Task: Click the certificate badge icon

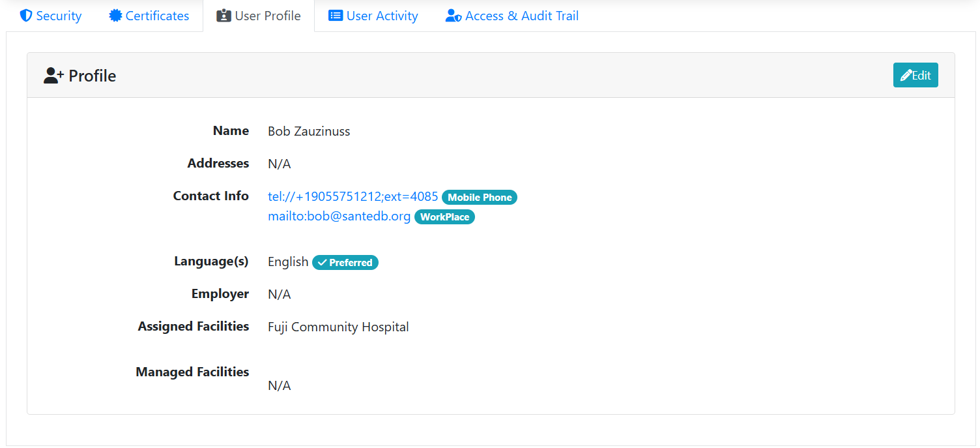Action: [115, 16]
